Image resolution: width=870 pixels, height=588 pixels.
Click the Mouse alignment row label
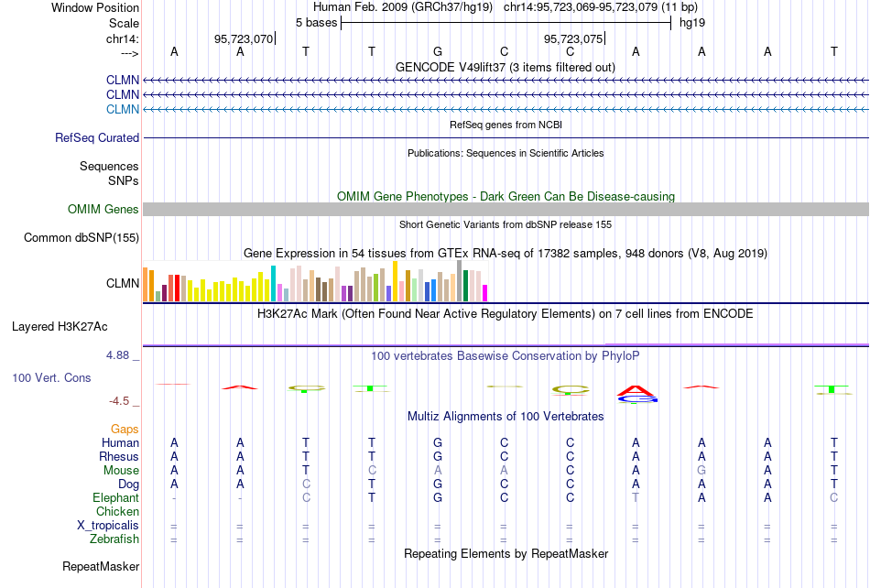tap(121, 471)
